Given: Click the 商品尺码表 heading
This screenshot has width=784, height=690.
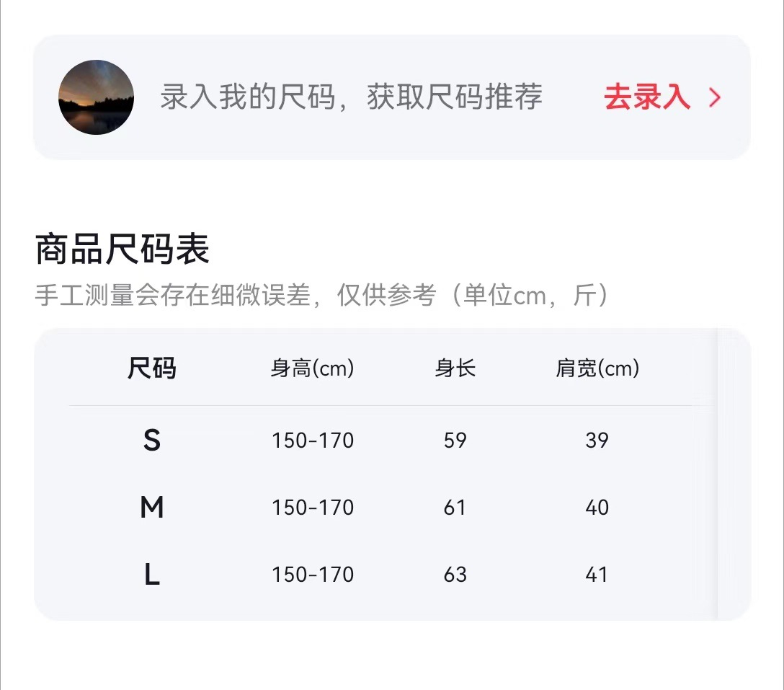Looking at the screenshot, I should [x=122, y=249].
